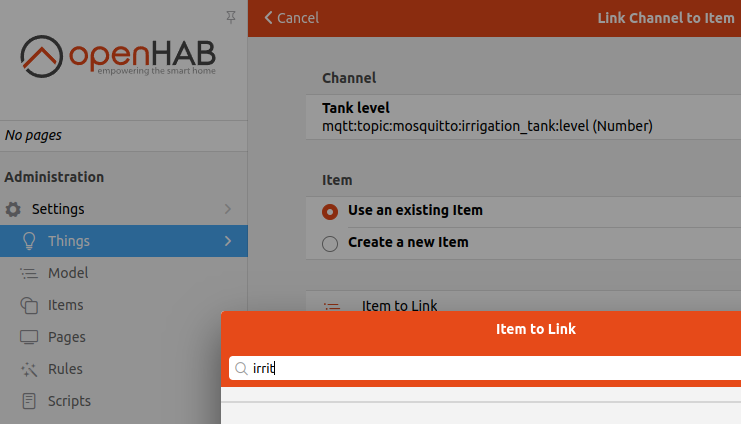Go back using the Cancel link
This screenshot has width=741, height=424.
(x=291, y=18)
